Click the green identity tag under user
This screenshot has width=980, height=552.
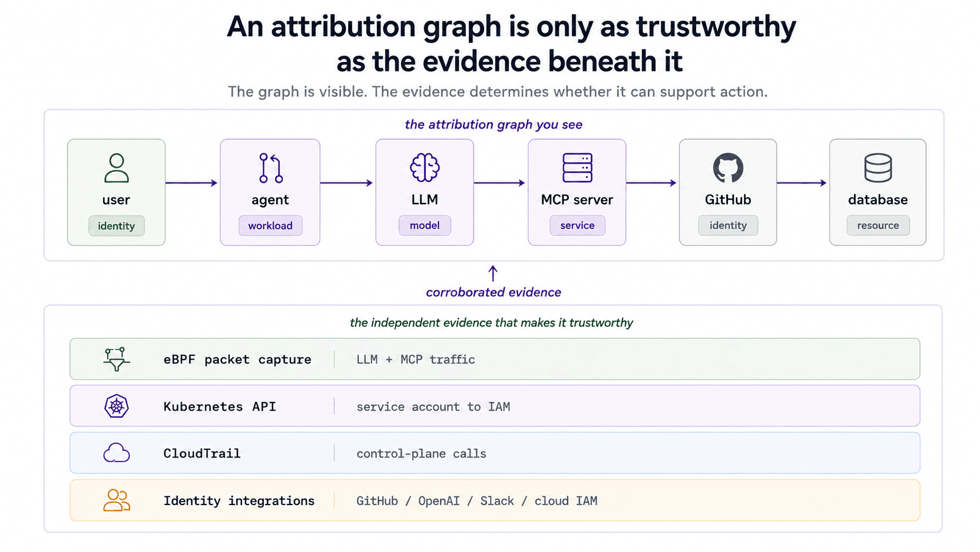tap(116, 226)
